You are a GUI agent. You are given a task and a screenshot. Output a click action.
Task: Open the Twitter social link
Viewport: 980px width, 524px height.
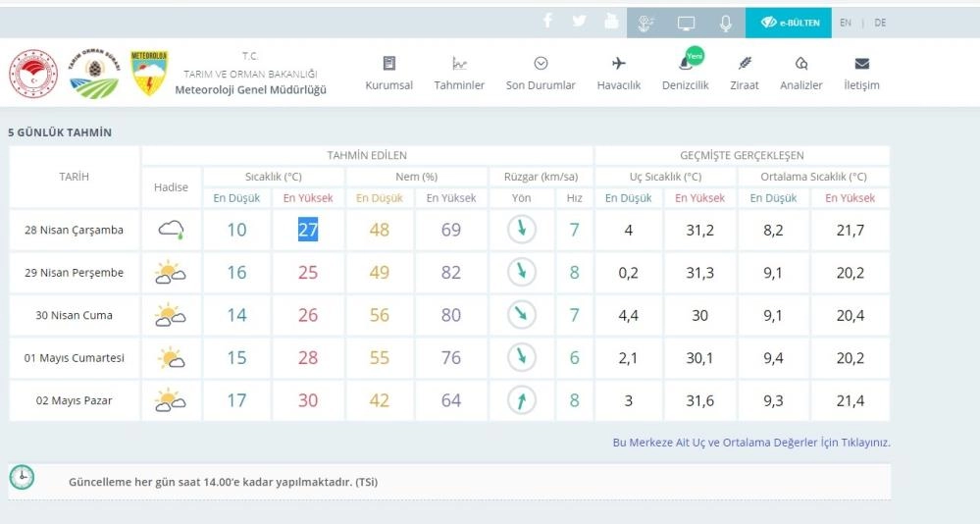[579, 22]
